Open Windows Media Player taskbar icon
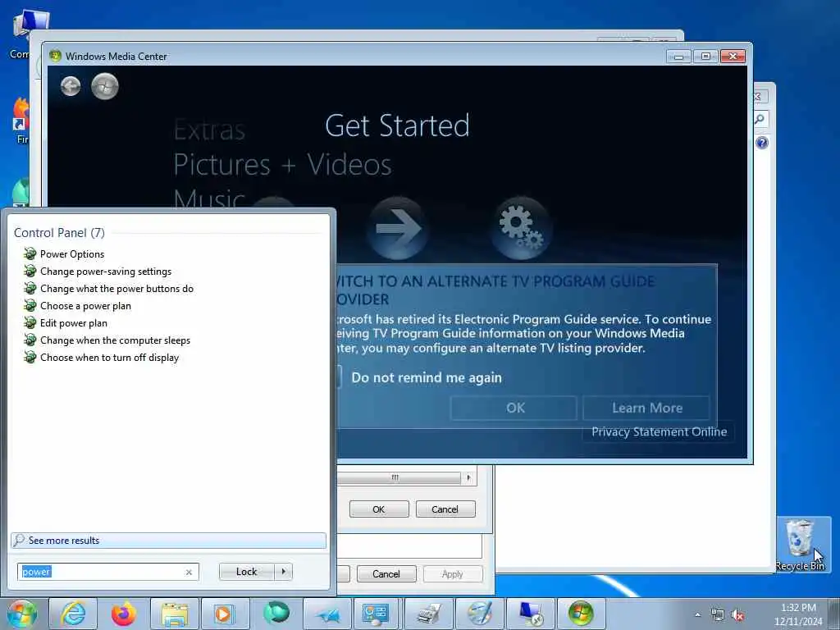 coord(225,614)
